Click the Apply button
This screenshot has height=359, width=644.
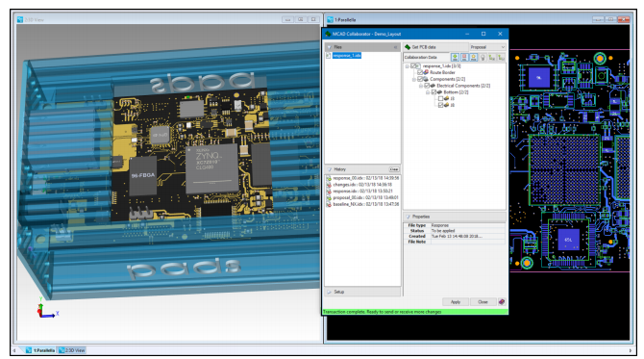[456, 302]
